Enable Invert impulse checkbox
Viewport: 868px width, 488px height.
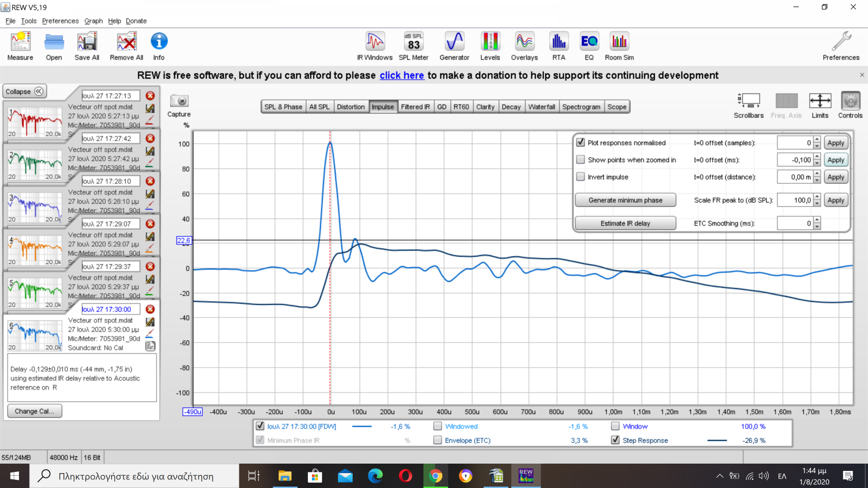click(580, 177)
